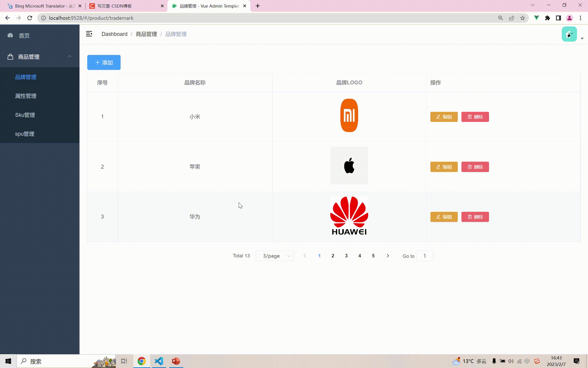Select pagination page 1
This screenshot has height=368, width=588.
[x=319, y=256]
